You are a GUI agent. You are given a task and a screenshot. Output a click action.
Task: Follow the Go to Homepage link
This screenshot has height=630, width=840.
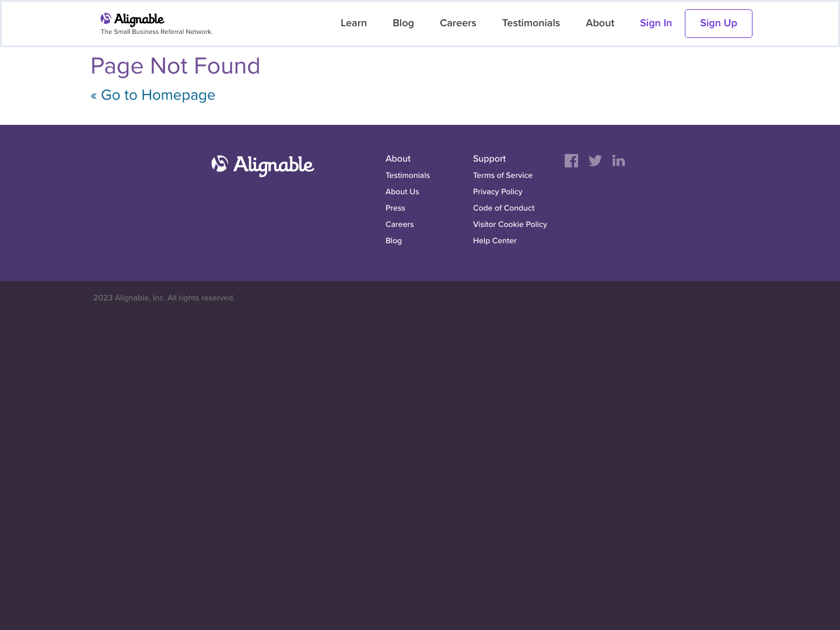(153, 95)
